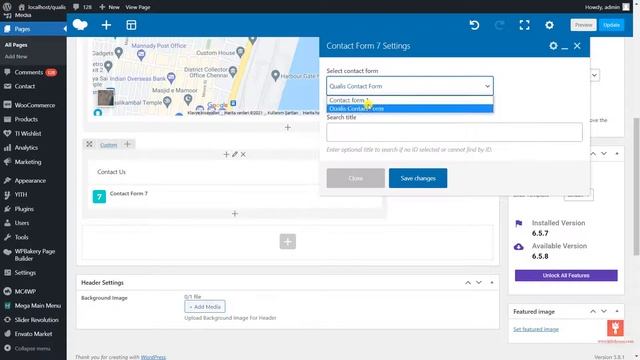Click the Preview button

[x=583, y=25]
